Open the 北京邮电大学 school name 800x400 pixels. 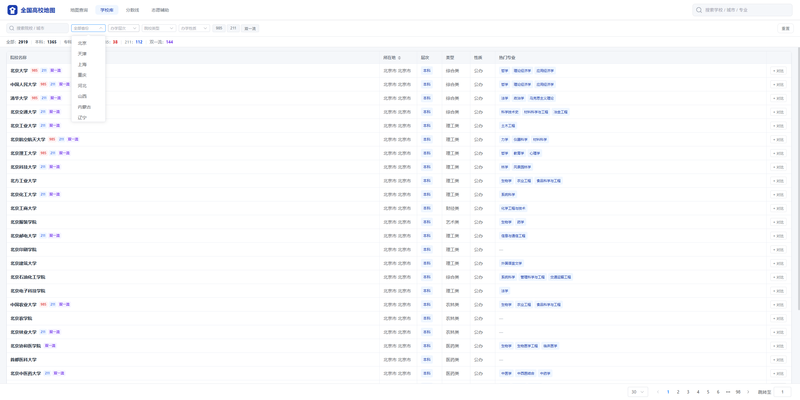[x=23, y=236]
